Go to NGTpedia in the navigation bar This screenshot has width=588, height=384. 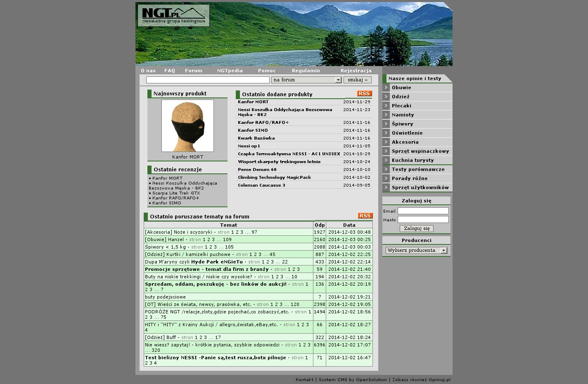pos(230,71)
